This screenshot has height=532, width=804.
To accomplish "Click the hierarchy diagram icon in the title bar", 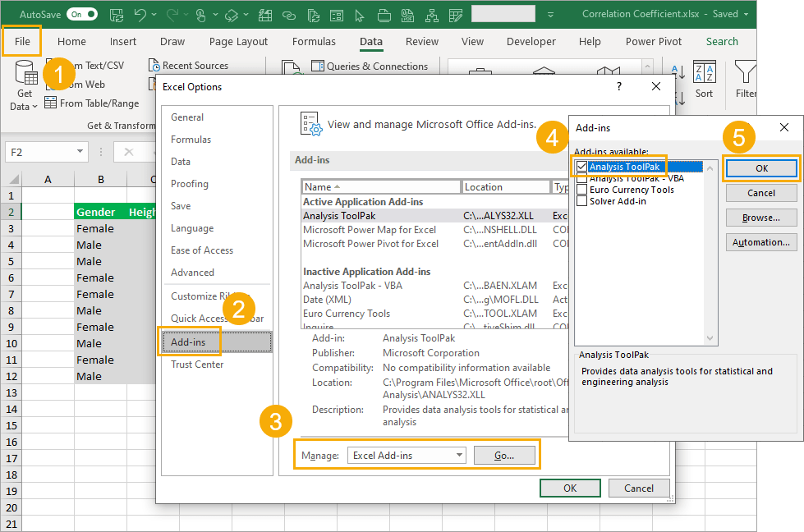I will click(432, 16).
